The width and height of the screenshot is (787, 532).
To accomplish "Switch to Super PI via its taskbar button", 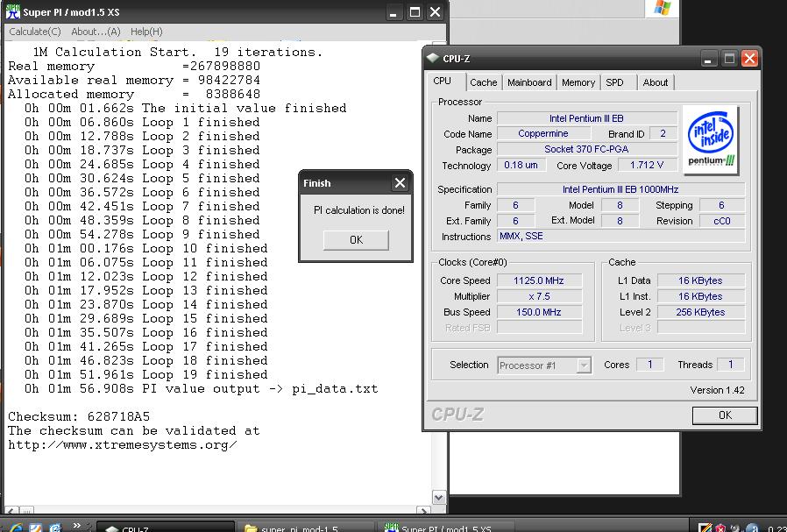I will point(447,528).
